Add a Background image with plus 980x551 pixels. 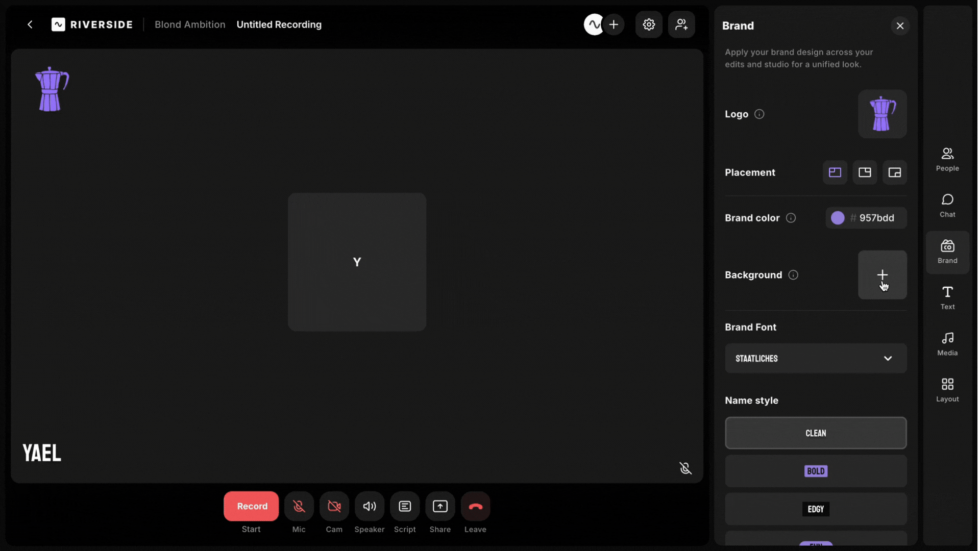click(882, 274)
